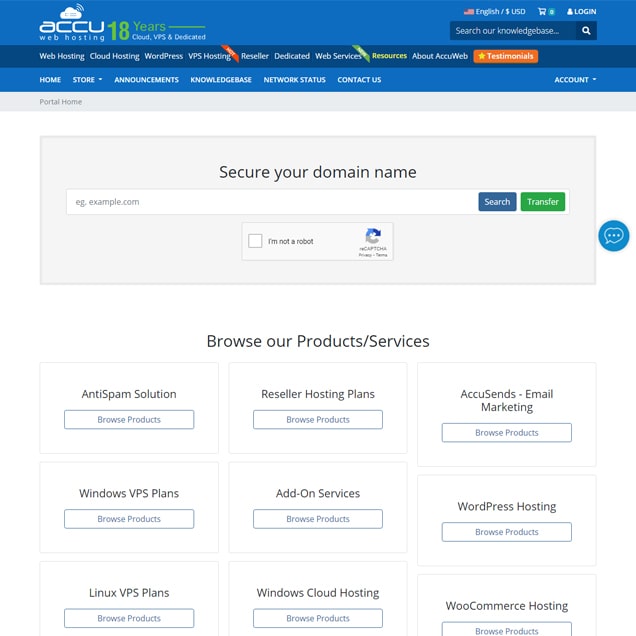
Task: Open the shopping cart icon
Action: [x=542, y=11]
